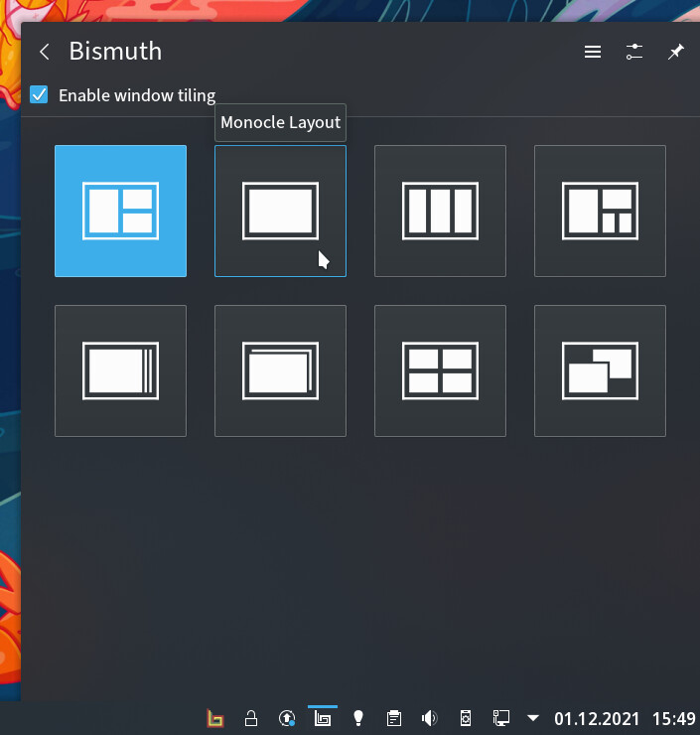Select the Three Column layout
The width and height of the screenshot is (700, 735).
(x=440, y=211)
